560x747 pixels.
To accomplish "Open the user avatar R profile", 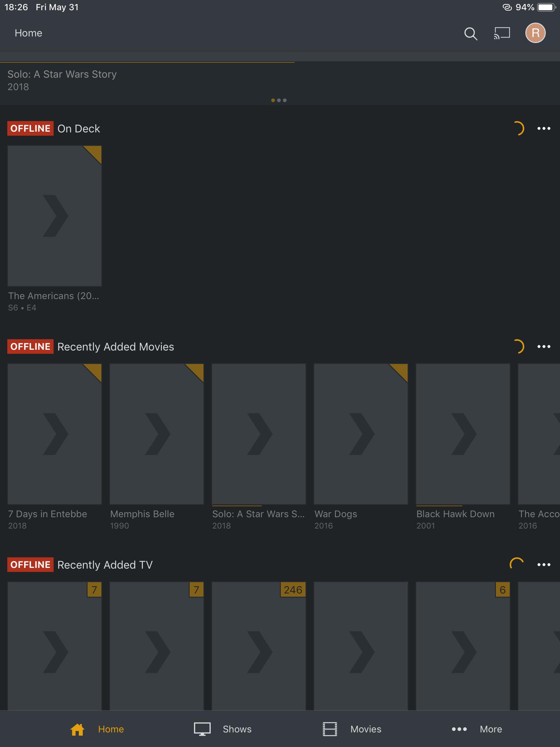I will pos(535,33).
